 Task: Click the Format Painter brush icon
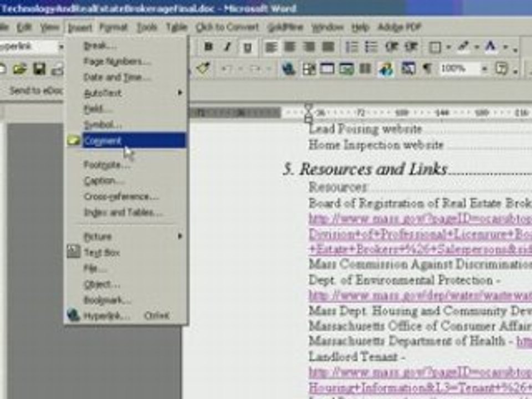point(203,69)
